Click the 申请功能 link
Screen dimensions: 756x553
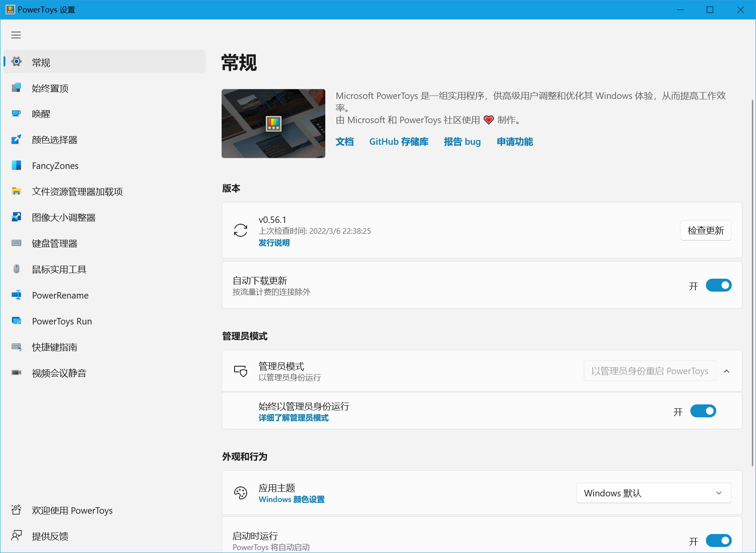(515, 142)
